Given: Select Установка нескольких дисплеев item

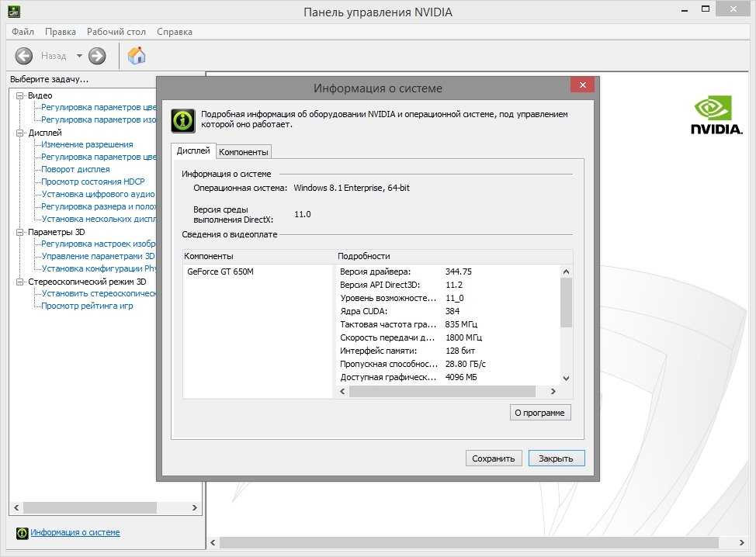Looking at the screenshot, I should pos(99,220).
